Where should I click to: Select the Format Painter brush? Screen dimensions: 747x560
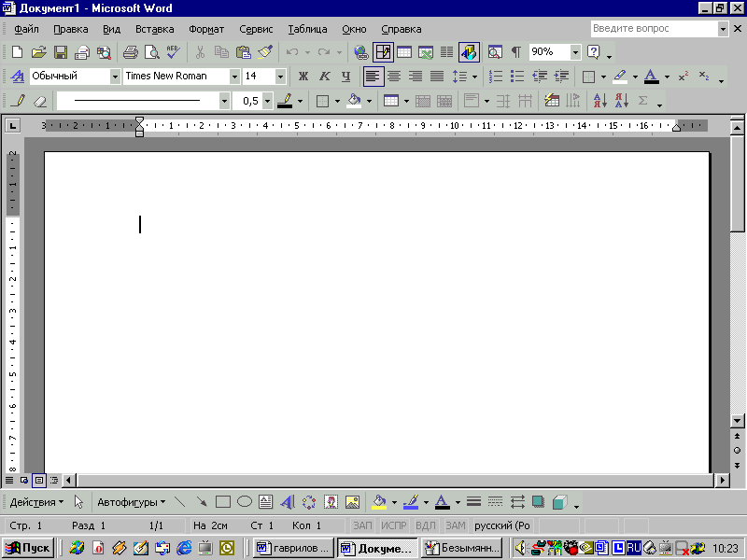click(x=265, y=52)
